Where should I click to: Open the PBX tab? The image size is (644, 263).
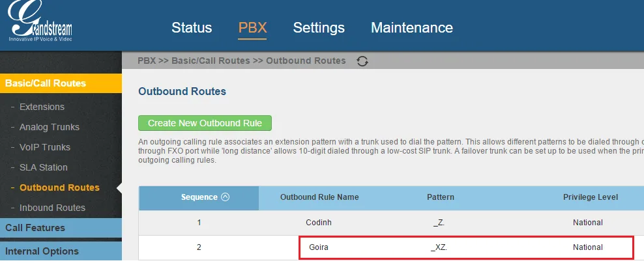point(252,28)
